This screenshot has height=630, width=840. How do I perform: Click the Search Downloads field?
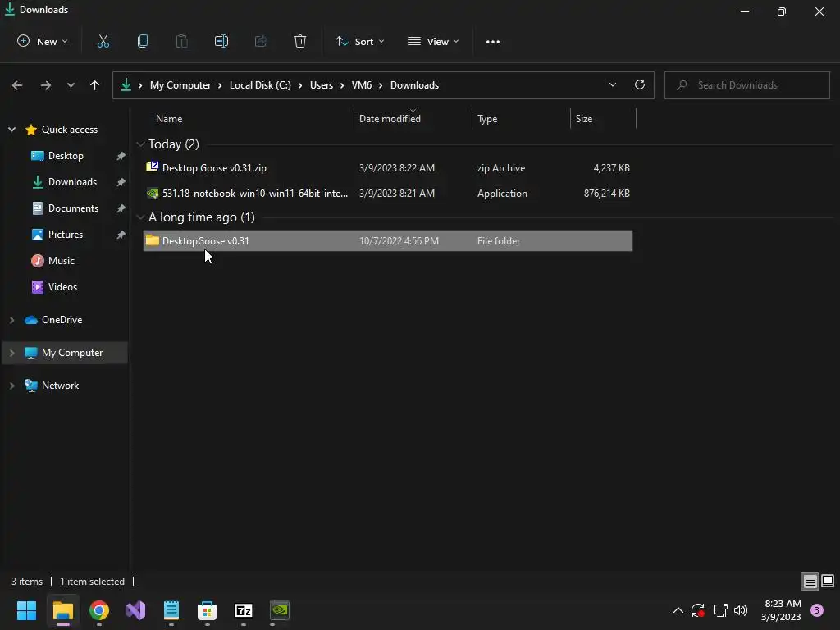tap(746, 85)
